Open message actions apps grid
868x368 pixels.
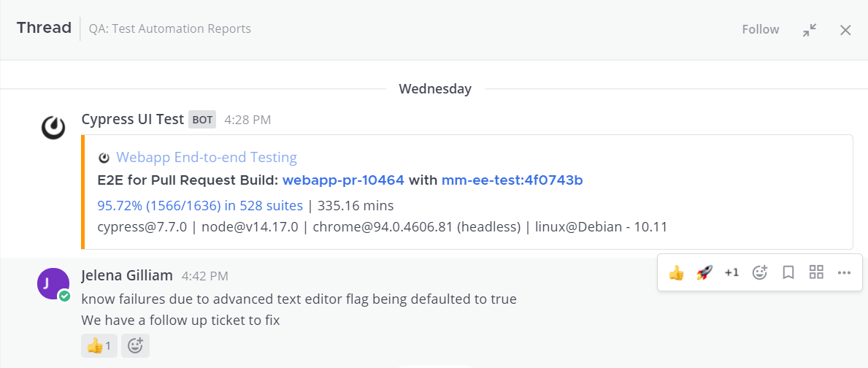click(x=816, y=272)
